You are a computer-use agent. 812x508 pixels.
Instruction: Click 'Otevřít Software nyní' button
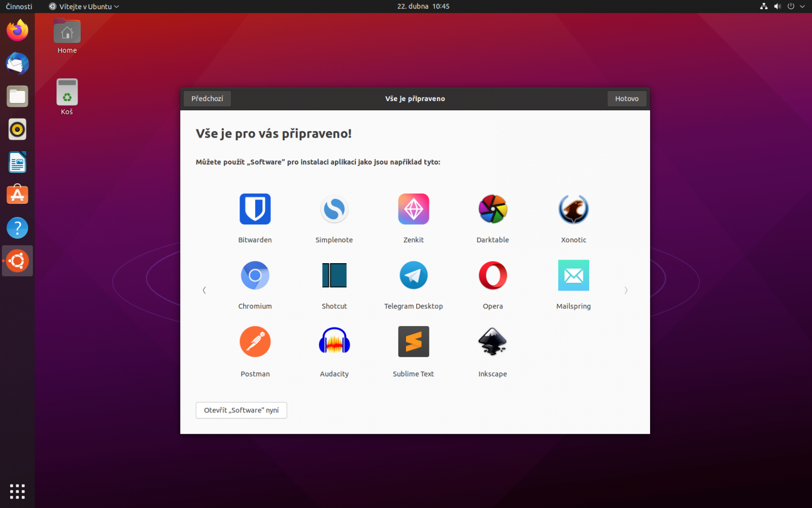pyautogui.click(x=241, y=410)
